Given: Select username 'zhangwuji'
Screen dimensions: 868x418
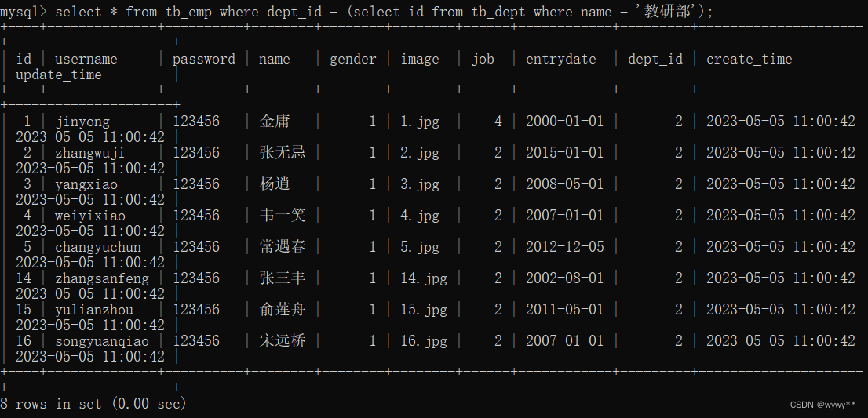Looking at the screenshot, I should pos(89,153).
